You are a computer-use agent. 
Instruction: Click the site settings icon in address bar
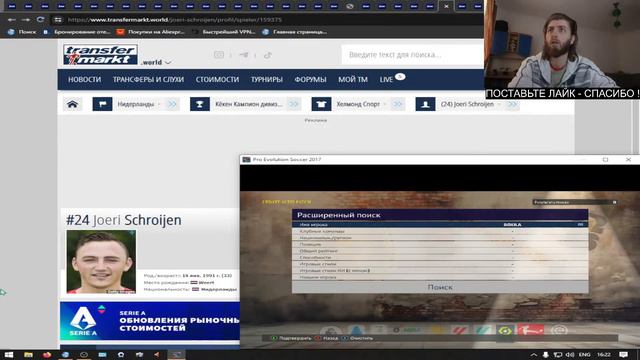click(58, 20)
